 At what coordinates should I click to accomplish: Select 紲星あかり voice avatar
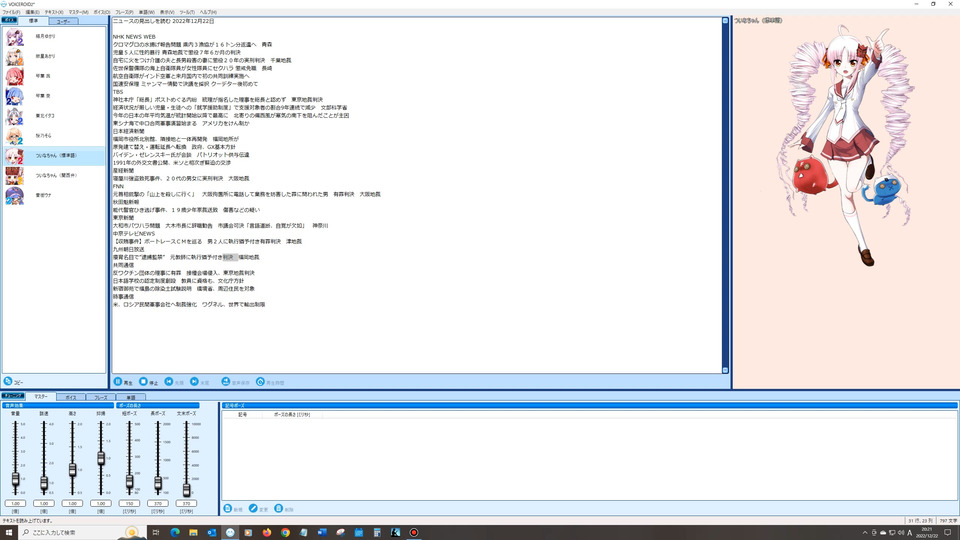[x=14, y=57]
